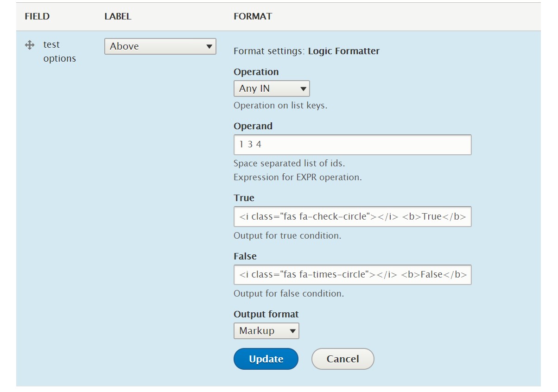This screenshot has width=558, height=392.
Task: Click the Update button
Action: (x=266, y=359)
